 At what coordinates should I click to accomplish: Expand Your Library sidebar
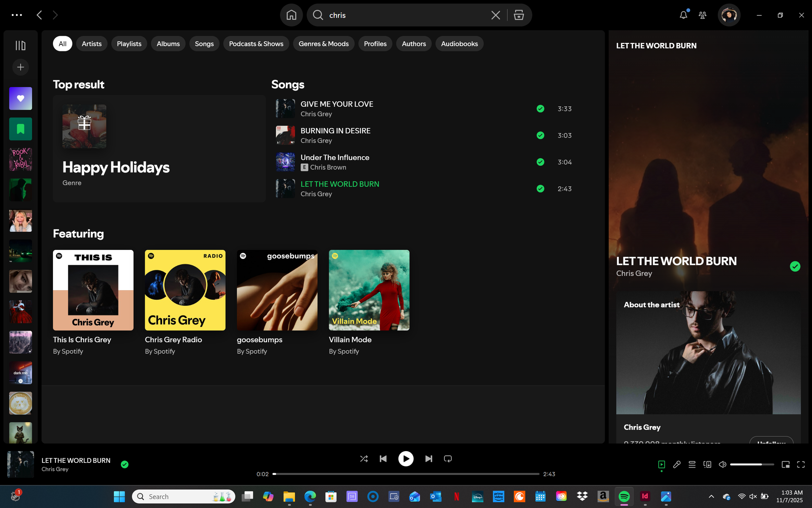(x=20, y=46)
